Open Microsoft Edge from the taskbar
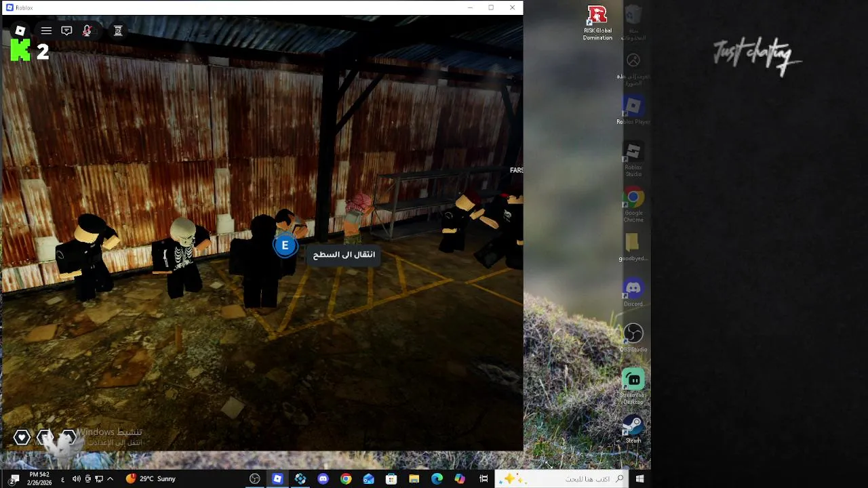 point(437,479)
